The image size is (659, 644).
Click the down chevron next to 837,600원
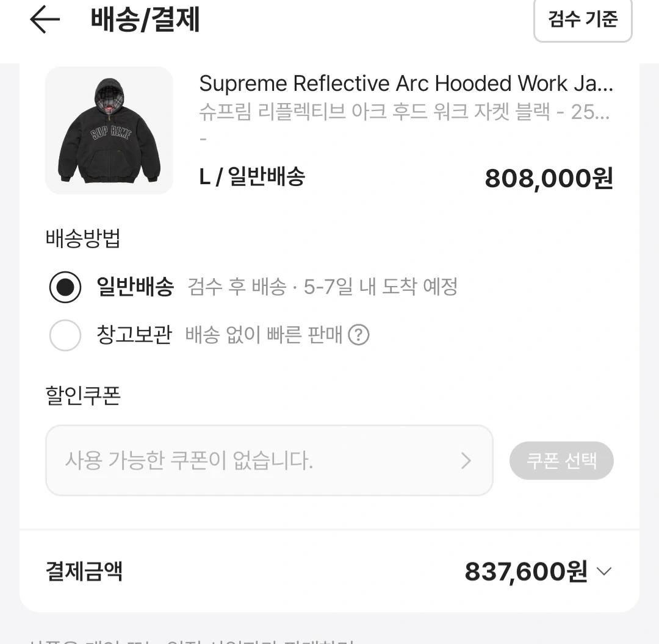pyautogui.click(x=603, y=571)
